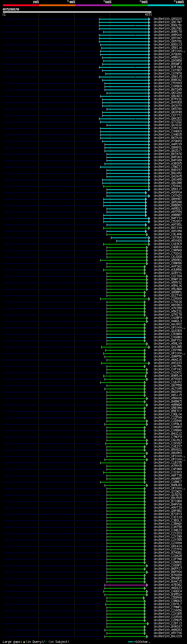Select hit label UniRef100_Q6K2E1
The image size is (187, 644).
(168, 118)
